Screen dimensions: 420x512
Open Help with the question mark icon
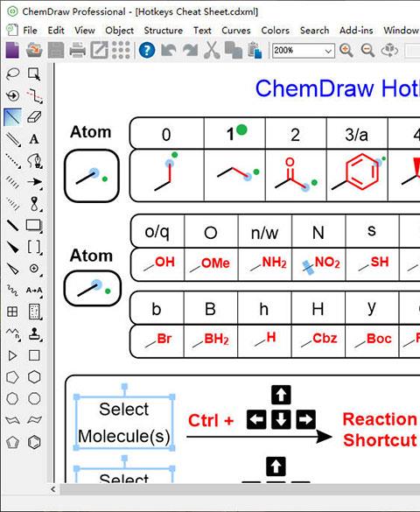pyautogui.click(x=147, y=50)
